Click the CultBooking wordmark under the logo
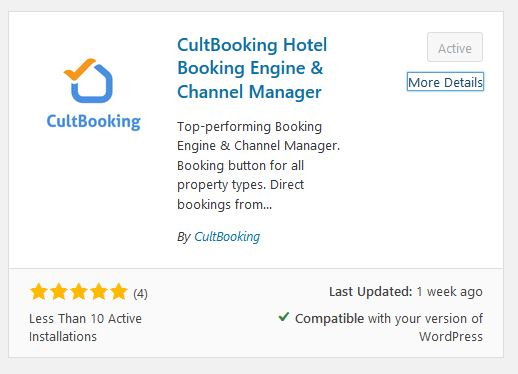Image resolution: width=518 pixels, height=374 pixels. pos(94,121)
